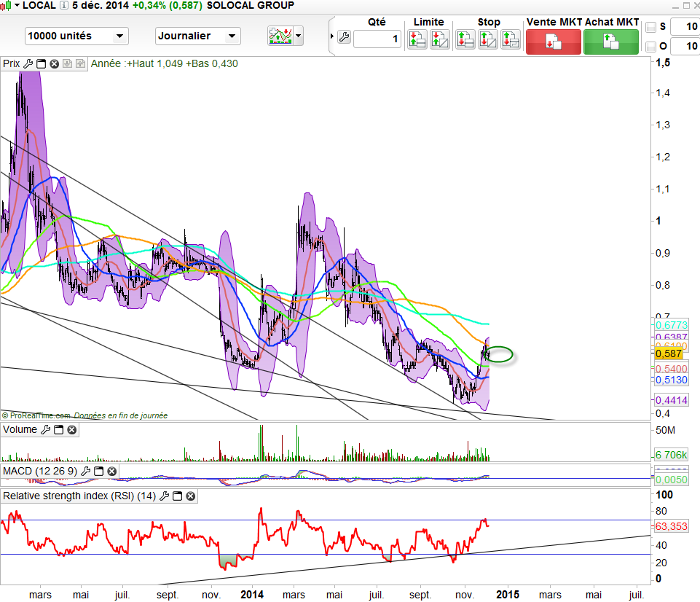Click the green circle chart annotation

(x=500, y=354)
